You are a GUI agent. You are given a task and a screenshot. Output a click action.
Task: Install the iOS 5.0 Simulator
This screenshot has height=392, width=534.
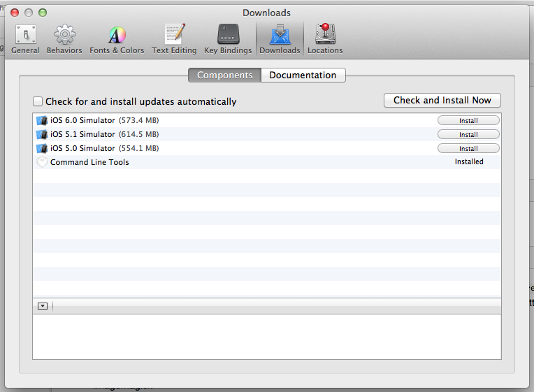click(x=468, y=149)
